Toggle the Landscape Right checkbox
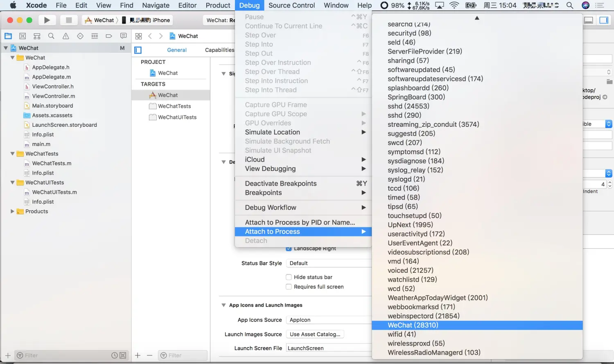 click(289, 248)
